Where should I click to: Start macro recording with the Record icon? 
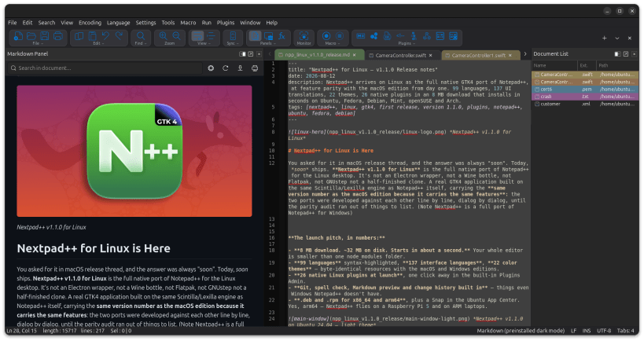click(x=326, y=36)
